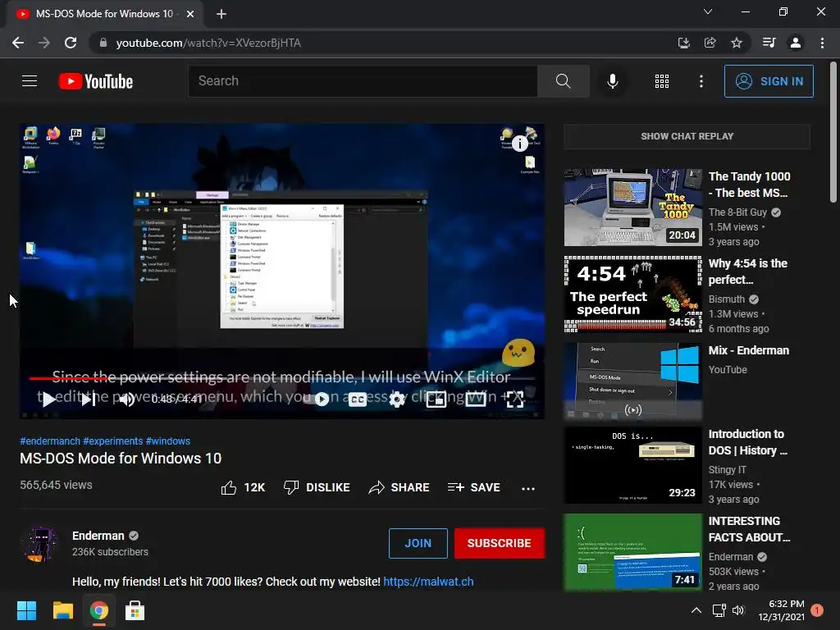Open Chrome profile avatar icon
The width and height of the screenshot is (840, 630).
[796, 43]
